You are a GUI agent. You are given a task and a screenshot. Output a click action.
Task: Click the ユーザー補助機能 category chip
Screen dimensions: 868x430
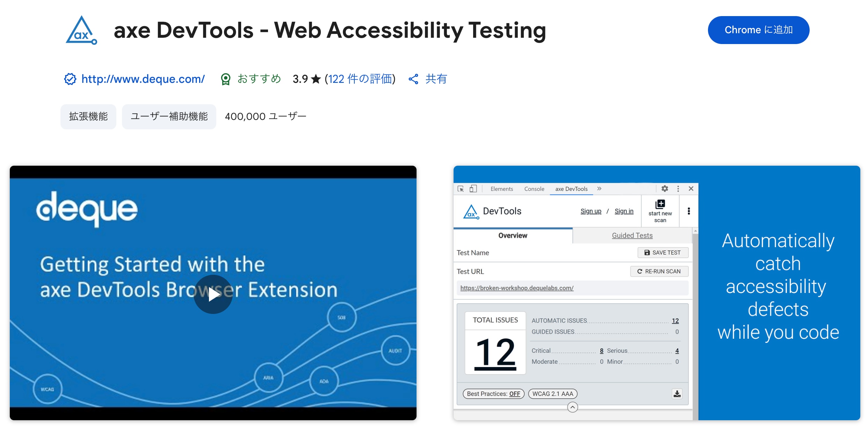click(x=169, y=117)
